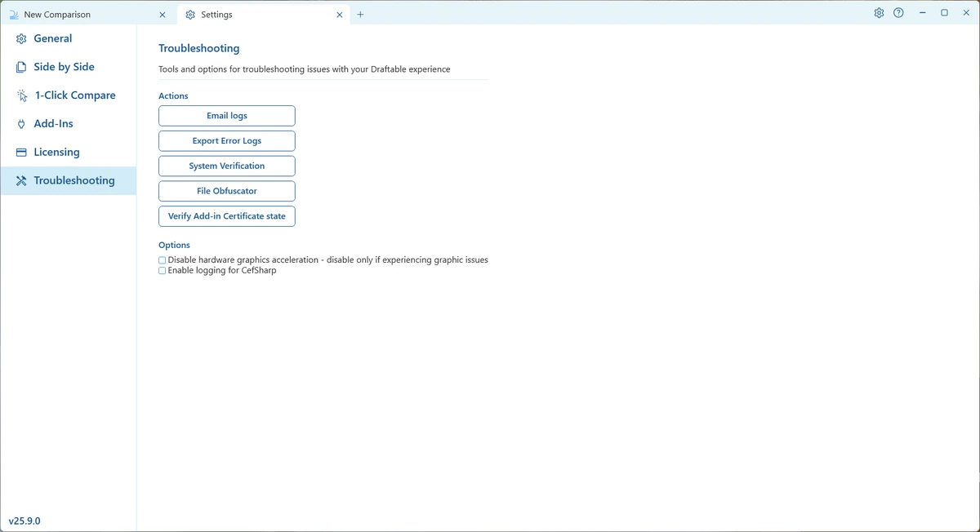Click the Troubleshooting page heading
The image size is (980, 532).
[x=199, y=49]
